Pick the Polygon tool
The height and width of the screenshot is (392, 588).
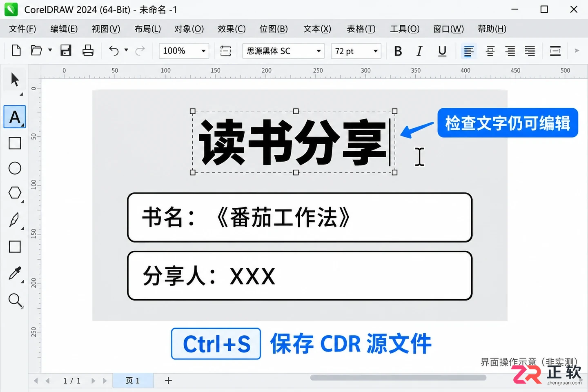(x=15, y=193)
